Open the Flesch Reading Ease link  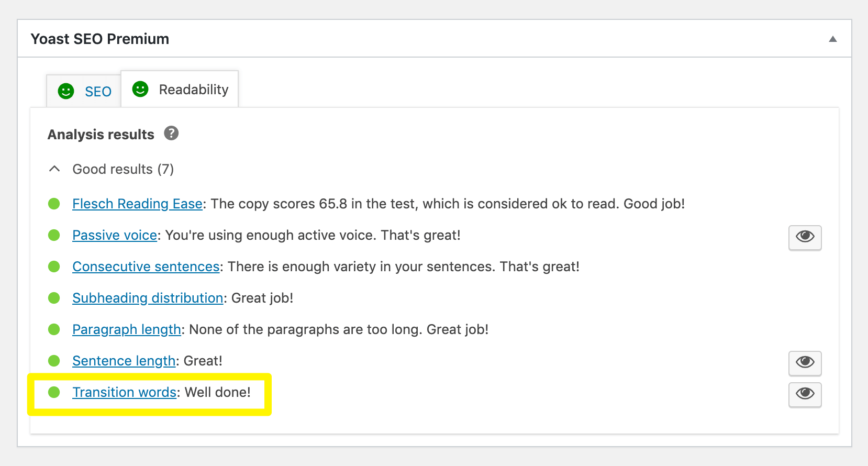tap(137, 204)
